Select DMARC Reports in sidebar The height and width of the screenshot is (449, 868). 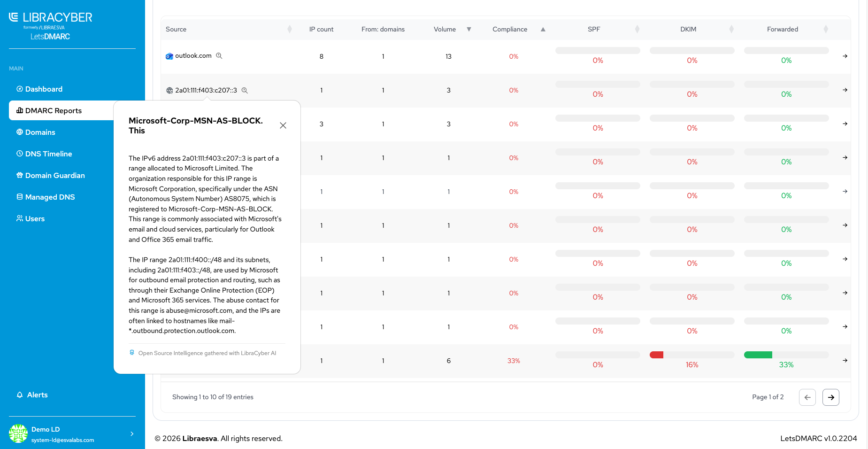point(61,110)
